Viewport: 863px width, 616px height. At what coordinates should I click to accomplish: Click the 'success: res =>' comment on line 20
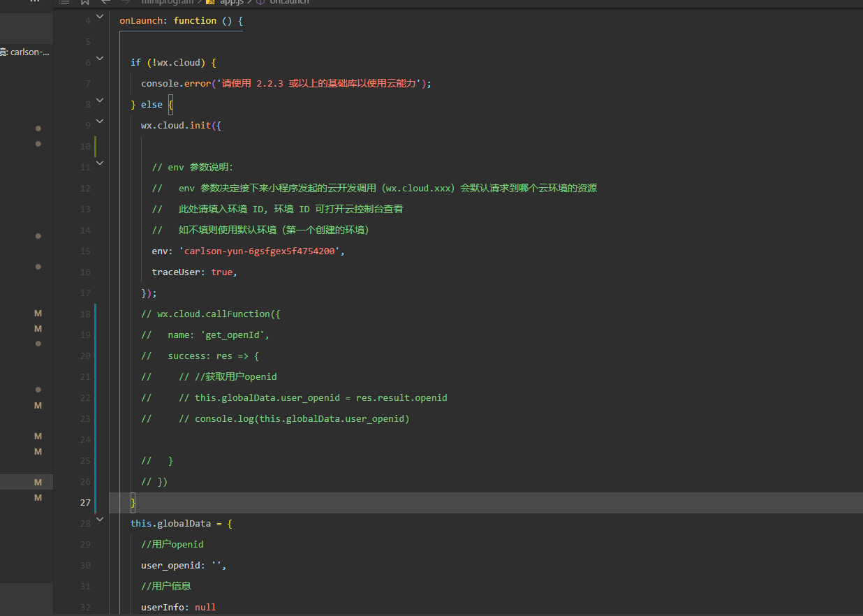pyautogui.click(x=200, y=356)
